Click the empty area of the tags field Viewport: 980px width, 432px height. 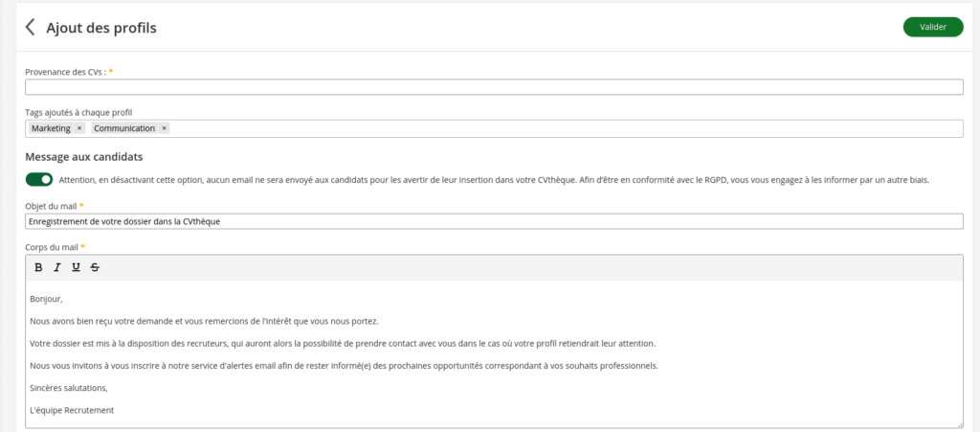[565, 128]
